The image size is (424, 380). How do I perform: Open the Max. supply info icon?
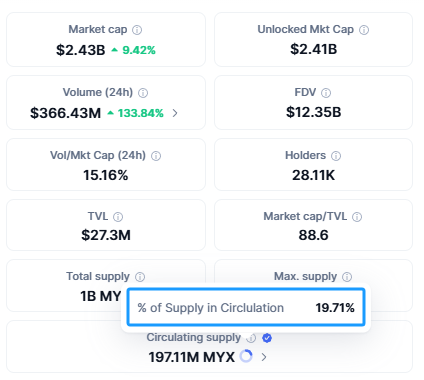(347, 277)
